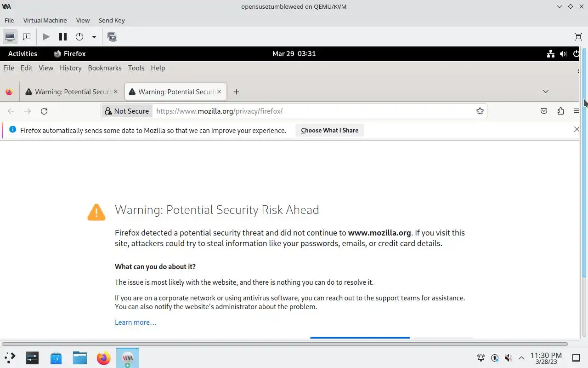Image resolution: width=588 pixels, height=368 pixels.
Task: Open the Dolphin file manager from taskbar
Action: [x=80, y=357]
